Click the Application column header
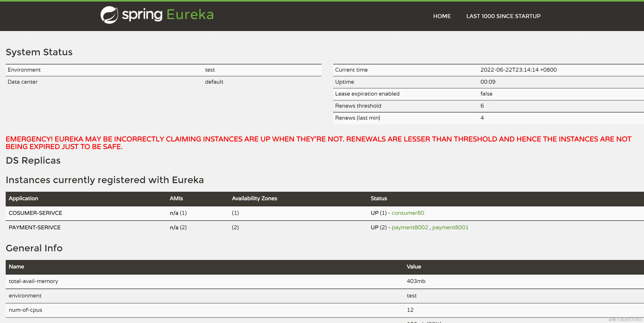 [23, 198]
